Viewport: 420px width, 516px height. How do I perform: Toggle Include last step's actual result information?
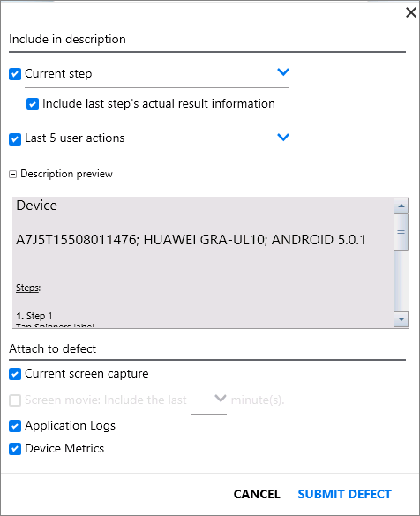(x=33, y=104)
